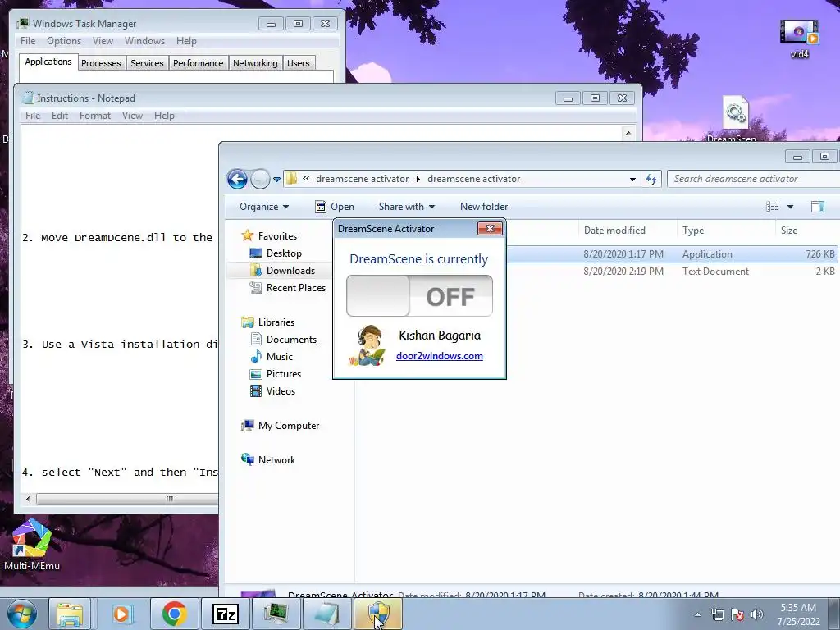This screenshot has height=630, width=840.
Task: Open Notepad Help menu
Action: click(x=164, y=116)
